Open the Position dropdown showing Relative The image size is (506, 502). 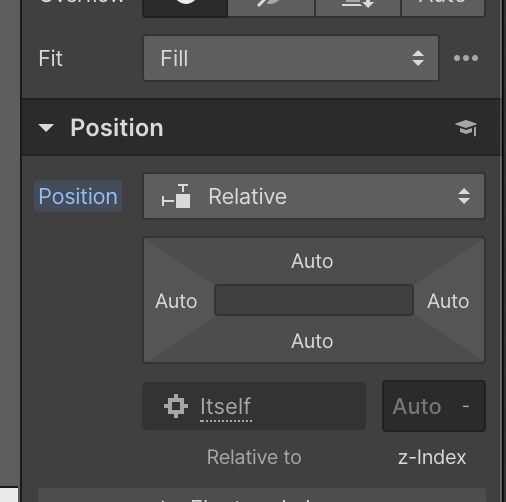(314, 196)
